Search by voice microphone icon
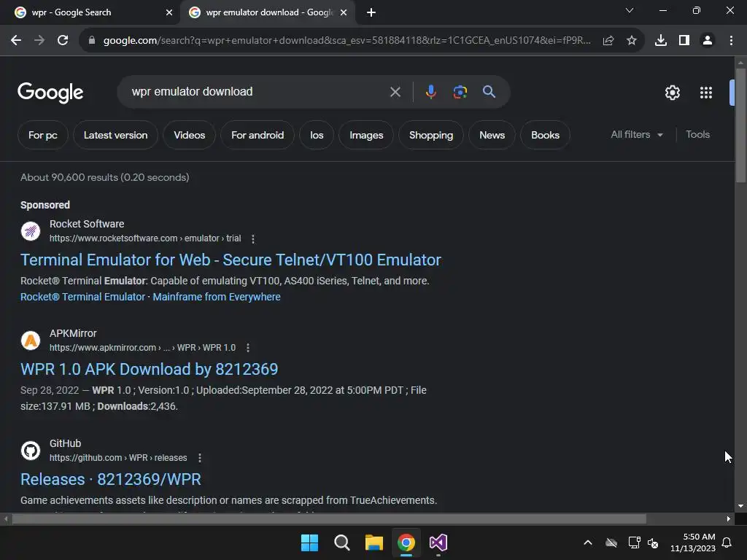 [430, 91]
